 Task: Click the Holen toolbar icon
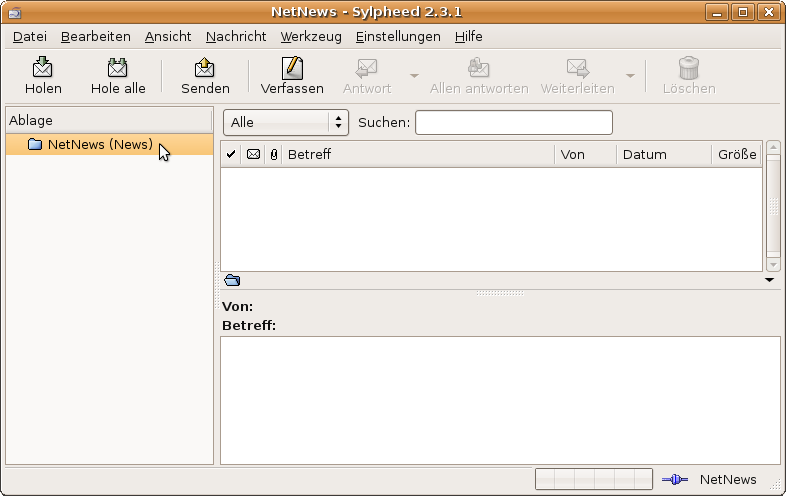tap(43, 68)
